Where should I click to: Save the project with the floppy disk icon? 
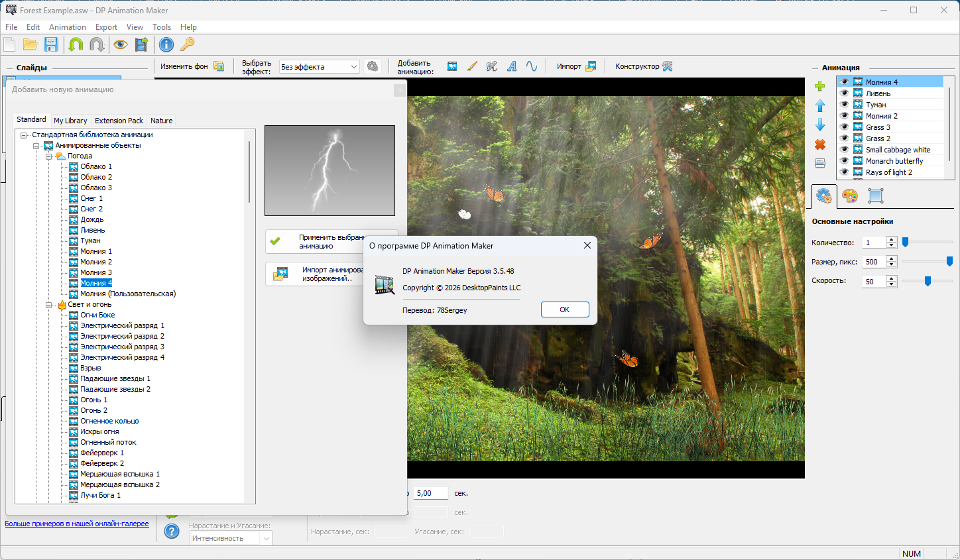[51, 44]
